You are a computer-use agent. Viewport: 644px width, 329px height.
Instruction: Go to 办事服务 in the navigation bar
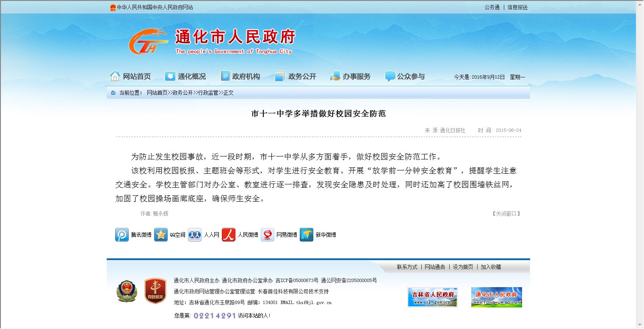pos(350,77)
